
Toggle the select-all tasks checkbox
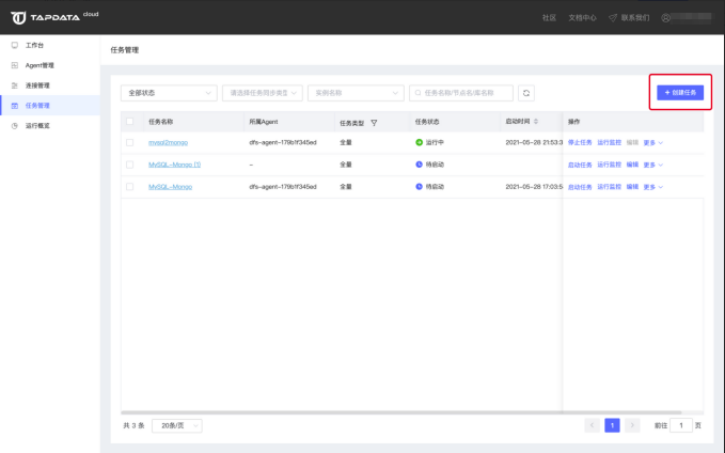click(x=129, y=122)
